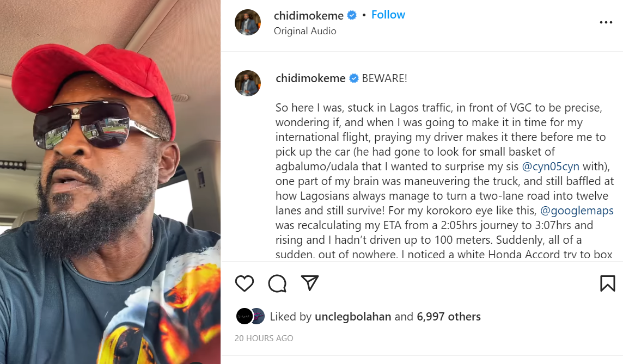Share post using paper plane icon

(309, 283)
